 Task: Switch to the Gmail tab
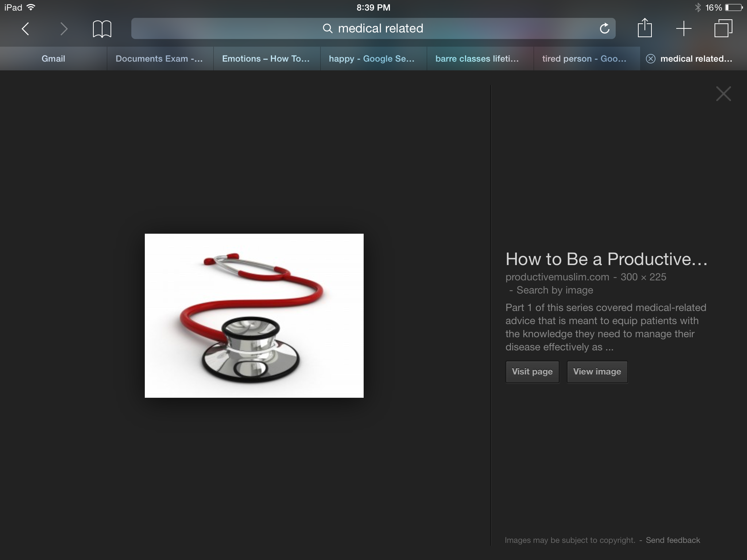click(x=53, y=59)
